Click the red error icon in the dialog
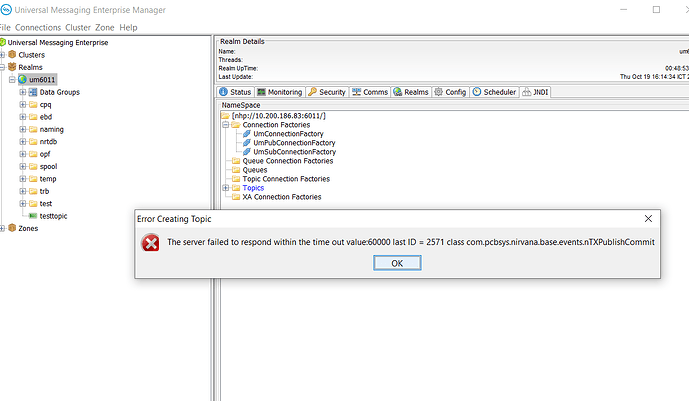 pyautogui.click(x=151, y=242)
